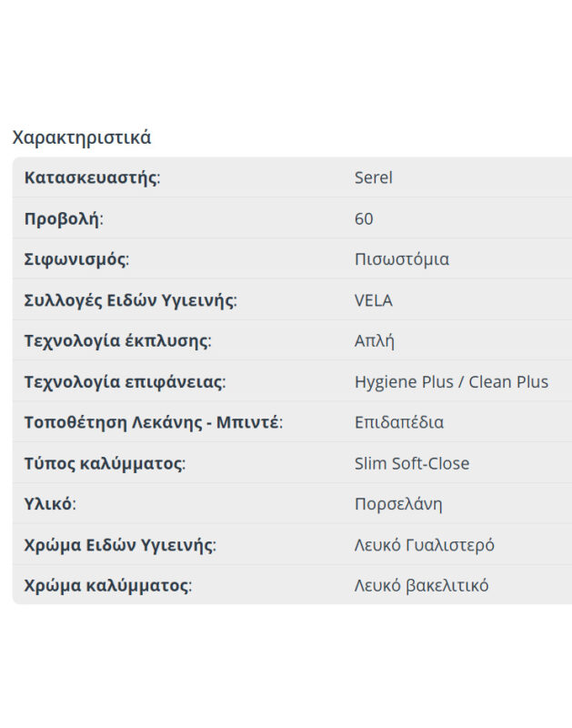572x728 pixels.
Task: Select the Επιδαπέδια placement value
Action: tap(398, 422)
